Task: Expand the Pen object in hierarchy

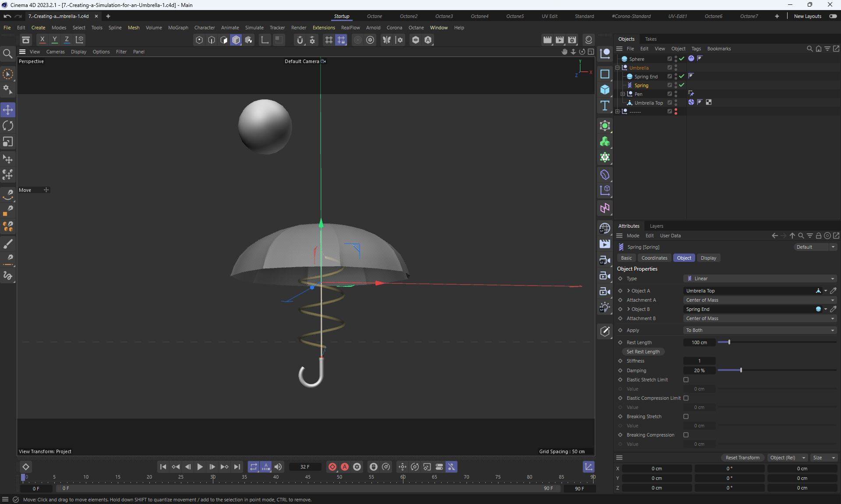Action: pos(622,94)
